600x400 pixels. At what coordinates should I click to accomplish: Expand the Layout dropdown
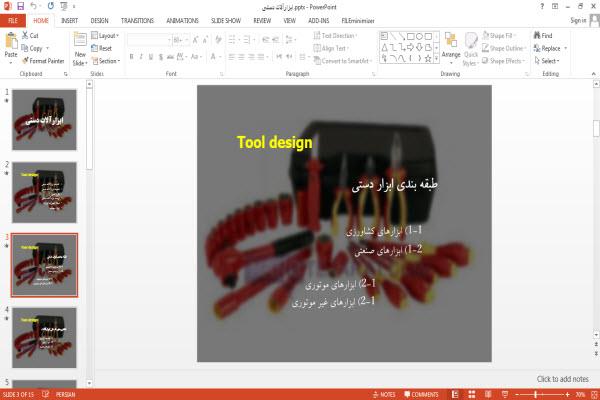click(x=105, y=35)
